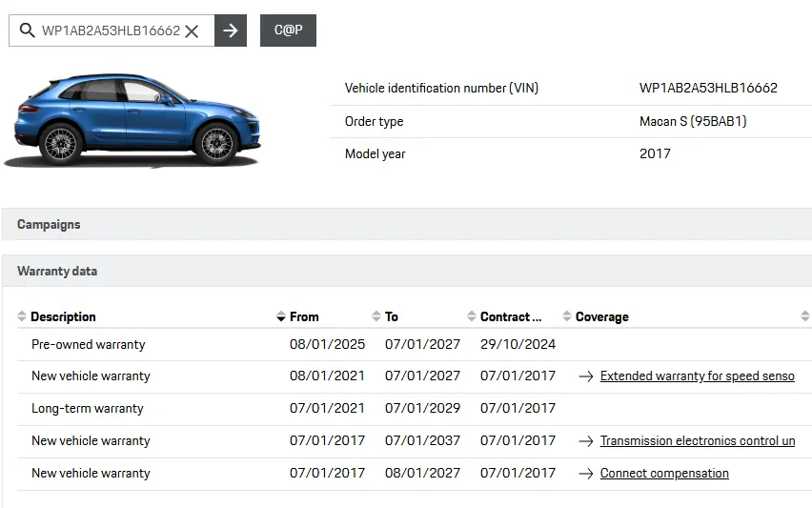Click the From date 08/01/2025
812x508 pixels.
click(327, 344)
